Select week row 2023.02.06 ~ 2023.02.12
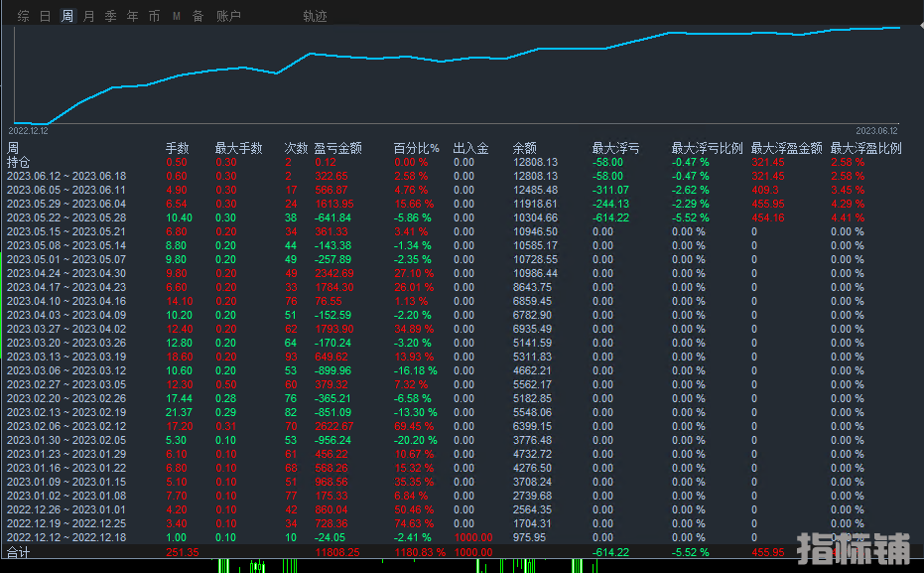This screenshot has width=924, height=573. click(x=66, y=426)
